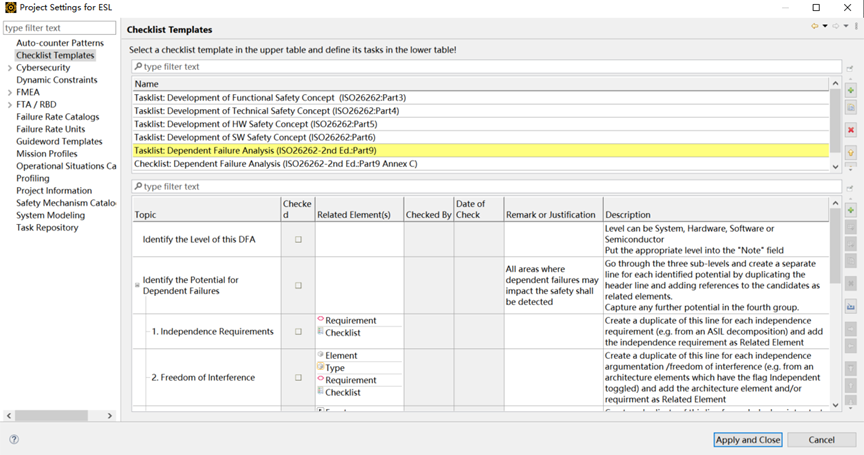Open Safety Mechanism Catalog settings page
Viewport: 864px width, 455px height.
click(x=66, y=203)
